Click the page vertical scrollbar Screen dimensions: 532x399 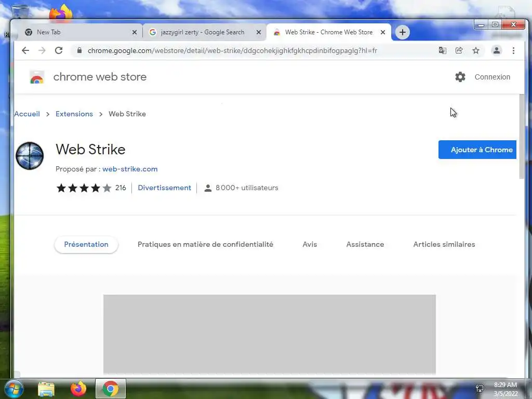[x=522, y=137]
